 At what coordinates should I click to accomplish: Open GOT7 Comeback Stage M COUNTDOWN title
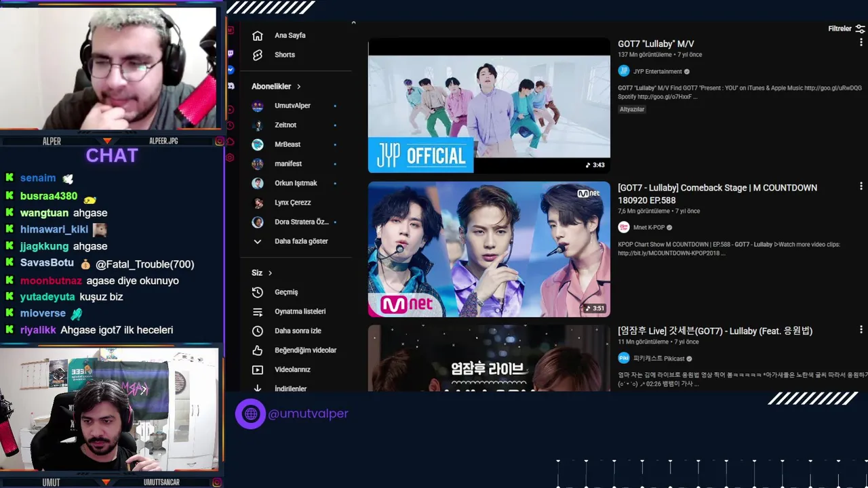[x=717, y=194]
